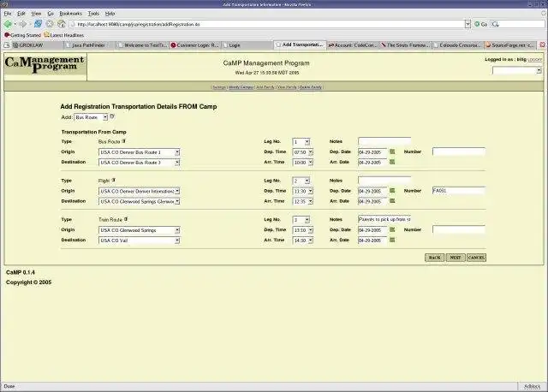
Task: Click the BACK button
Action: [x=434, y=258]
